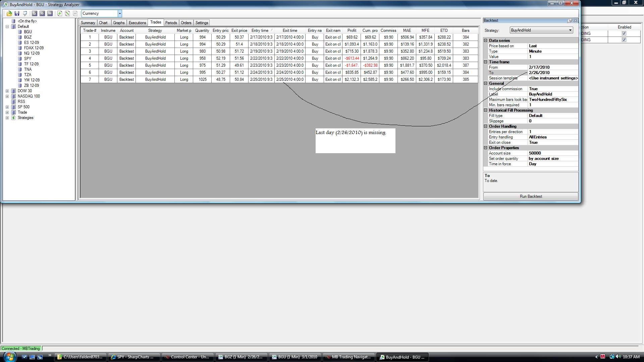Image resolution: width=644 pixels, height=362 pixels.
Task: Switch to the Summary tab
Action: [88, 23]
